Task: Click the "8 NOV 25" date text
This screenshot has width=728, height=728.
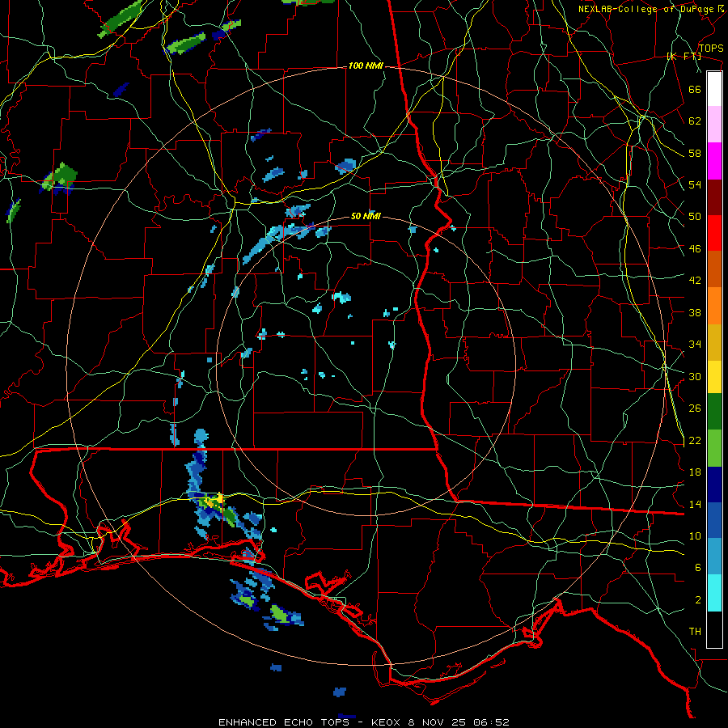Action: 438,722
